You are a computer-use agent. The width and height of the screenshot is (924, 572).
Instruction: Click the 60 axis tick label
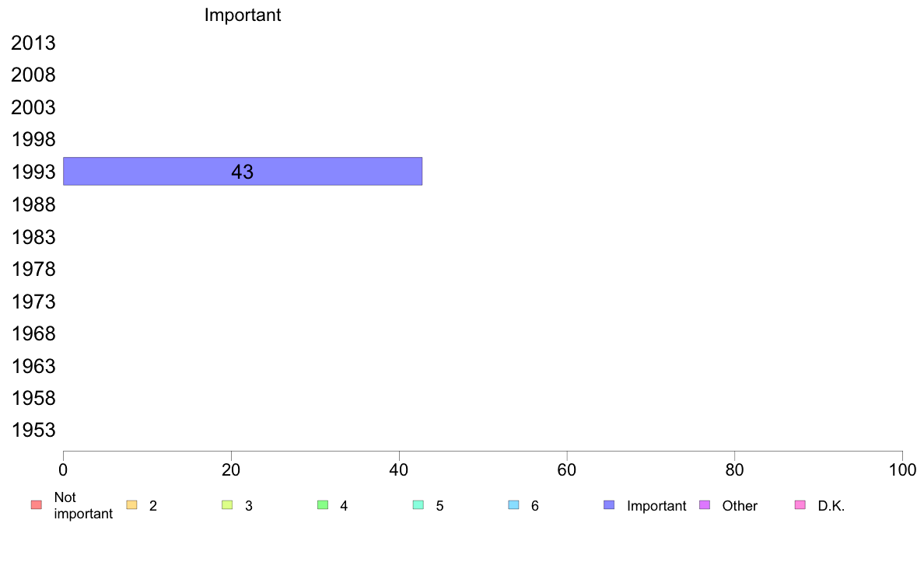[x=567, y=469]
